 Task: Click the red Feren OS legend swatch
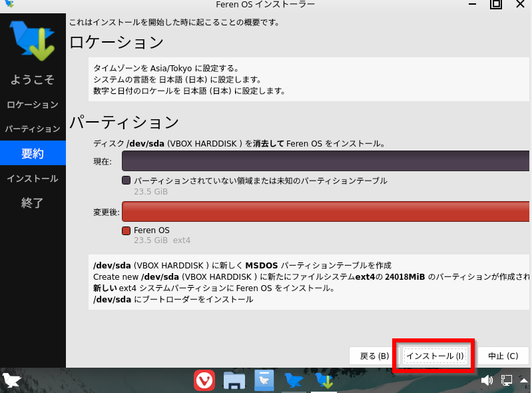pyautogui.click(x=127, y=230)
